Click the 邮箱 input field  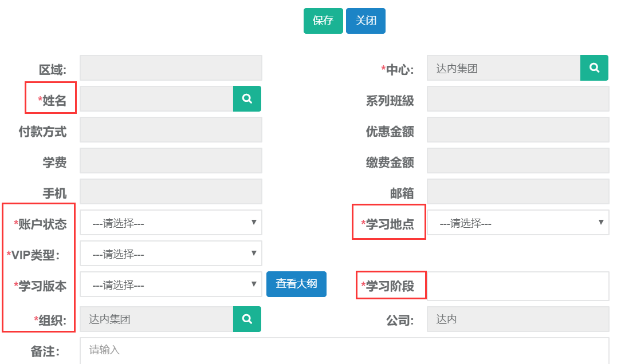(517, 192)
